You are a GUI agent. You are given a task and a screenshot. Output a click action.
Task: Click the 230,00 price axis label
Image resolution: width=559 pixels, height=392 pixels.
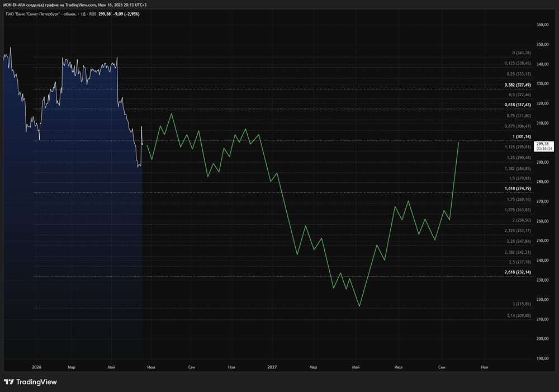[542, 280]
